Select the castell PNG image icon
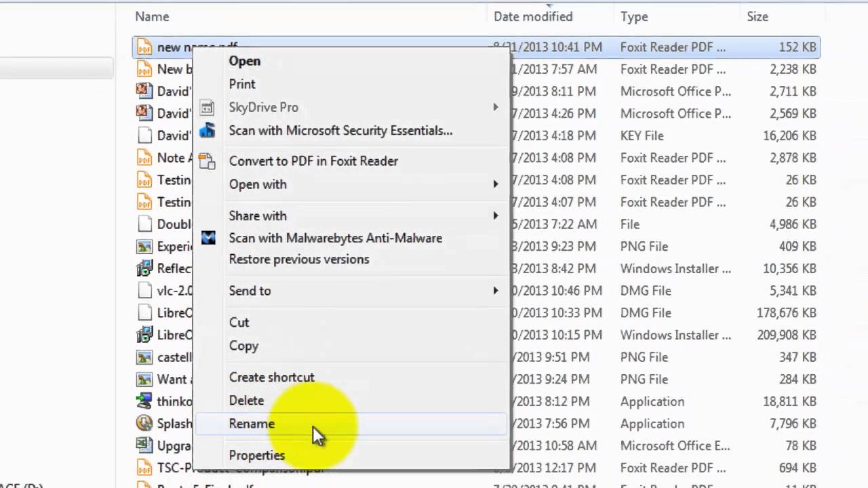This screenshot has height=488, width=868. click(x=144, y=357)
